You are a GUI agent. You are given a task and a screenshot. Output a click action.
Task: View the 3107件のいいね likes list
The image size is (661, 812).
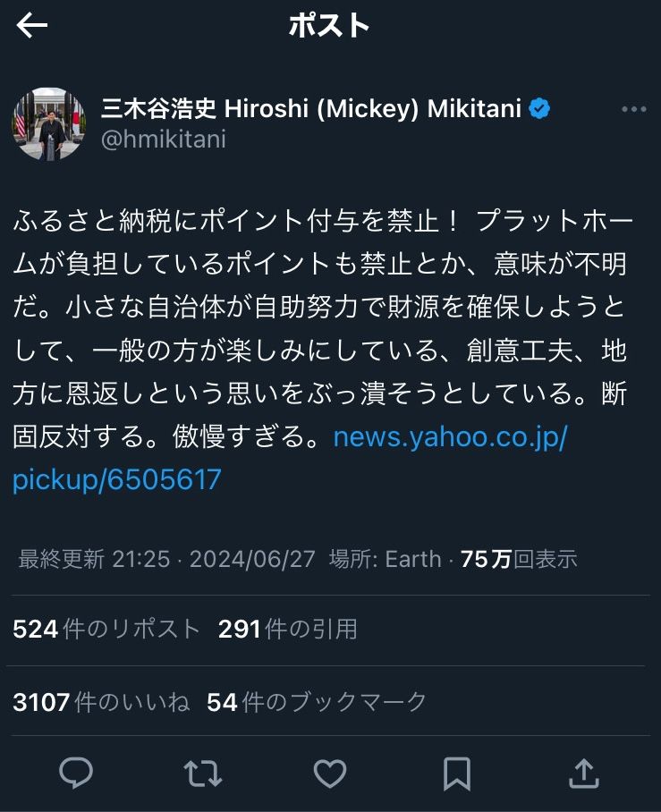(x=101, y=702)
